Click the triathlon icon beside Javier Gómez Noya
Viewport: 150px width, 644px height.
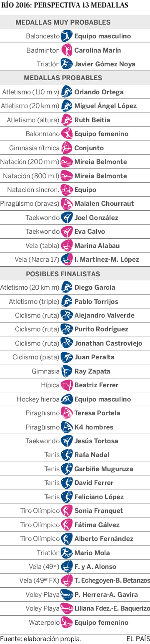(x=67, y=64)
